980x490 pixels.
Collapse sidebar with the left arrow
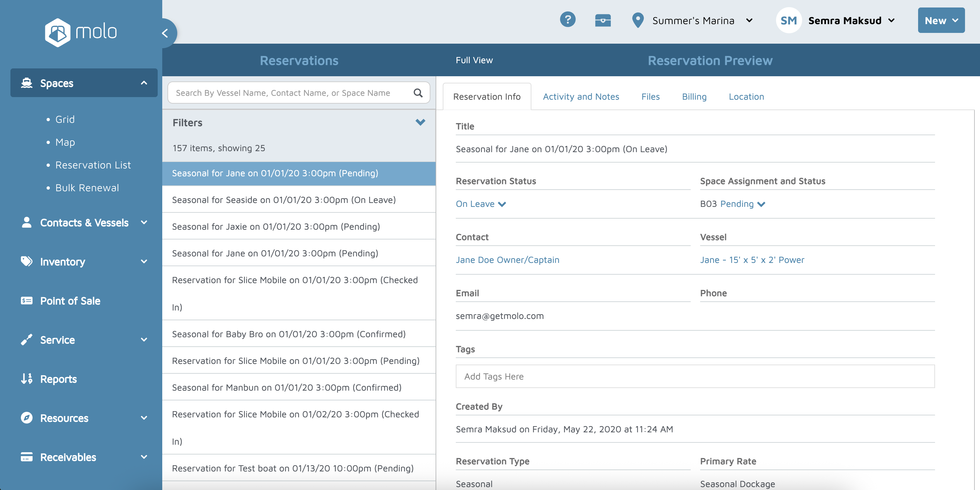[x=165, y=34]
